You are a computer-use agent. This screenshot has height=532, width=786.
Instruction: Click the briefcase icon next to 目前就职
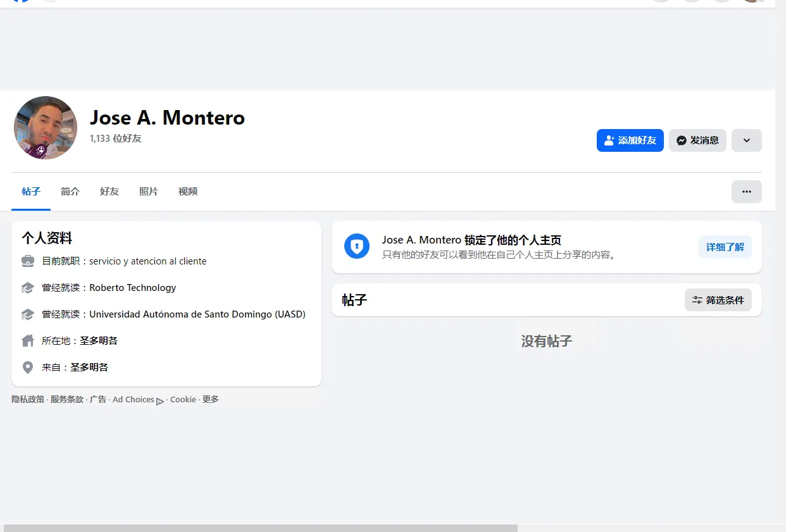(27, 261)
